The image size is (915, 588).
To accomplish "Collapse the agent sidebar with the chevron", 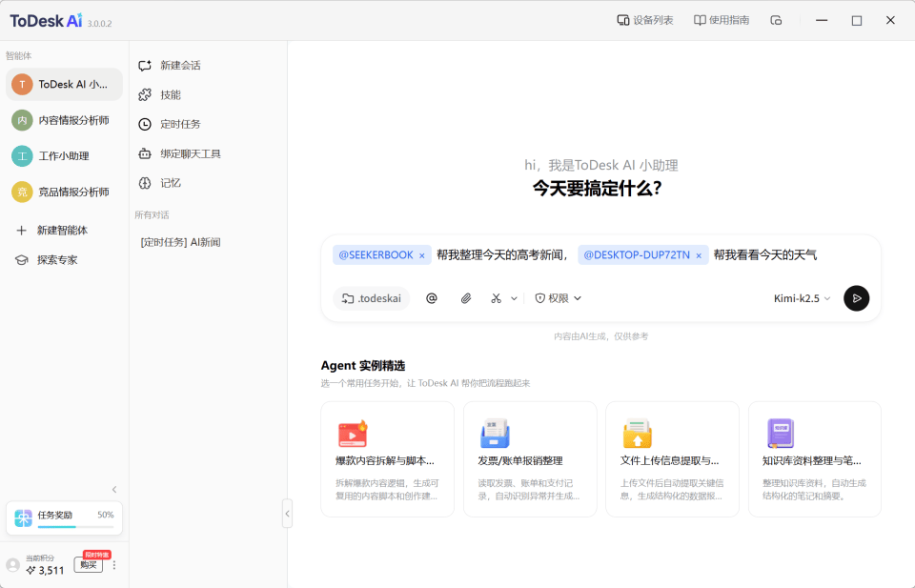I will [114, 490].
